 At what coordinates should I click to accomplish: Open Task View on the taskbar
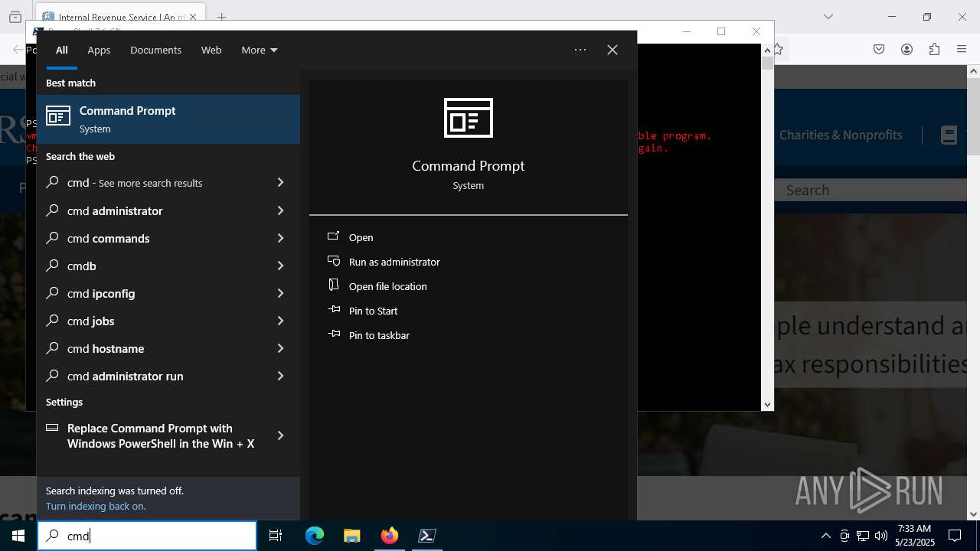[276, 536]
